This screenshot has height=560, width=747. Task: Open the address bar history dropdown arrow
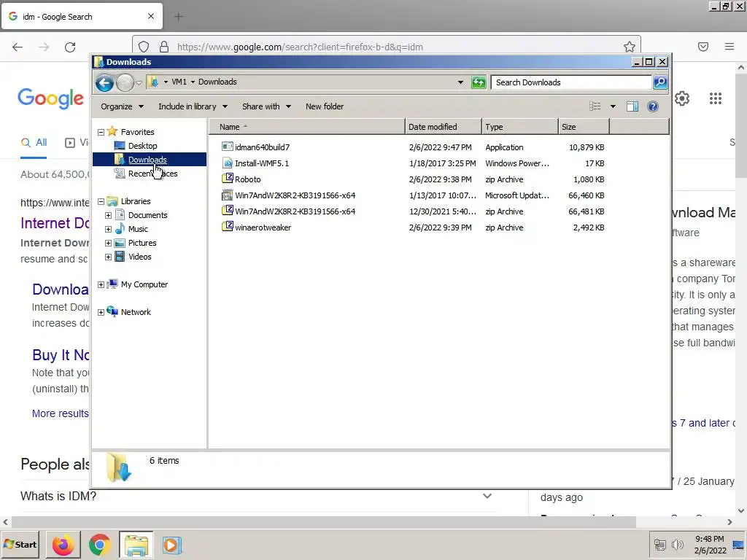click(460, 82)
